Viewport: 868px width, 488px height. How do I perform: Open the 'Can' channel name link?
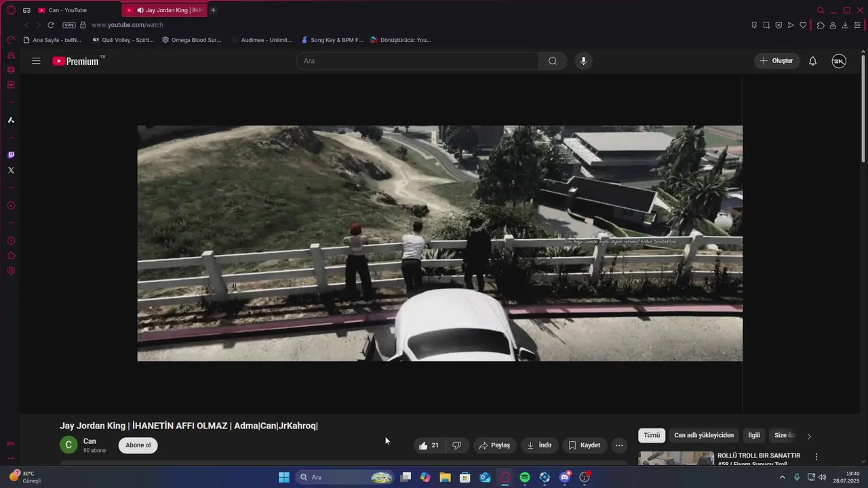90,441
